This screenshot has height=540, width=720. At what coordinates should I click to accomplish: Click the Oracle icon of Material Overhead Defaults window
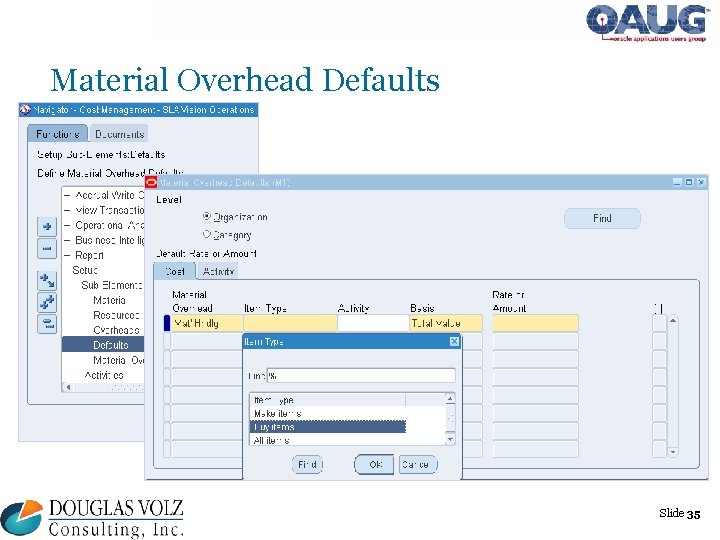point(151,182)
